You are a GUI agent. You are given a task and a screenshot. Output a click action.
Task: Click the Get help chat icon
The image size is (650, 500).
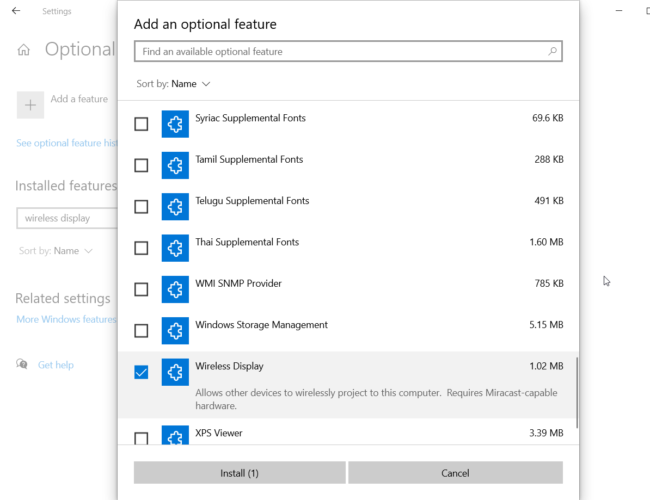point(22,364)
